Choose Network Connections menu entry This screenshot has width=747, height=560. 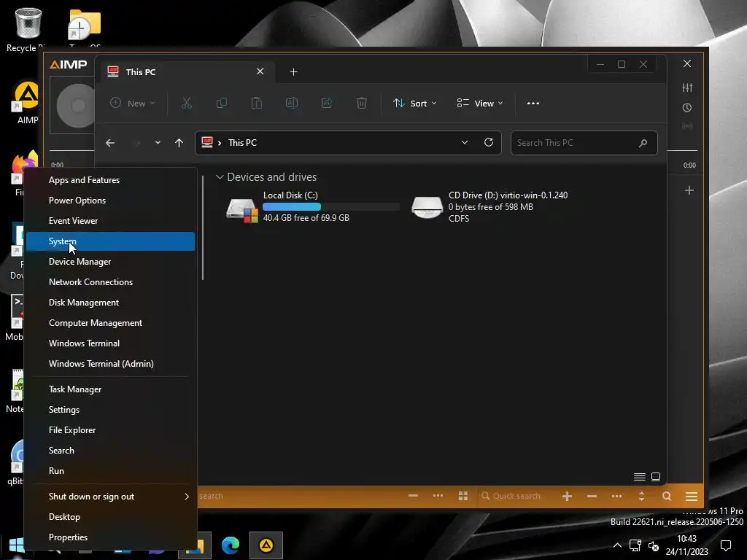tap(111, 282)
